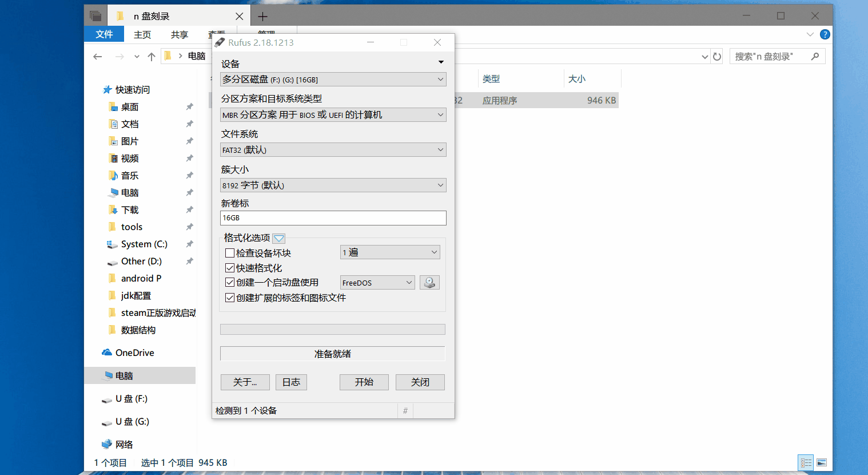Open the bad block passes 1 遍 dropdown
The image size is (868, 475).
point(390,252)
